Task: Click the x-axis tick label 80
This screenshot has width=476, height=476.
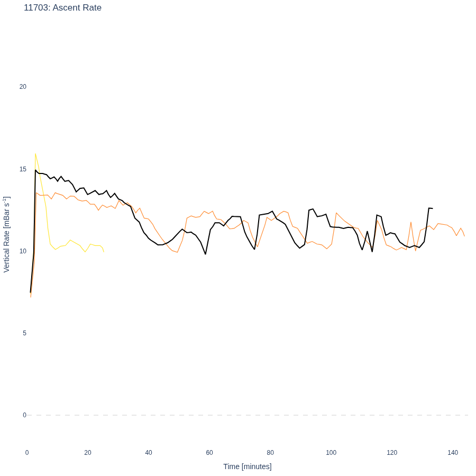Action: tap(270, 453)
